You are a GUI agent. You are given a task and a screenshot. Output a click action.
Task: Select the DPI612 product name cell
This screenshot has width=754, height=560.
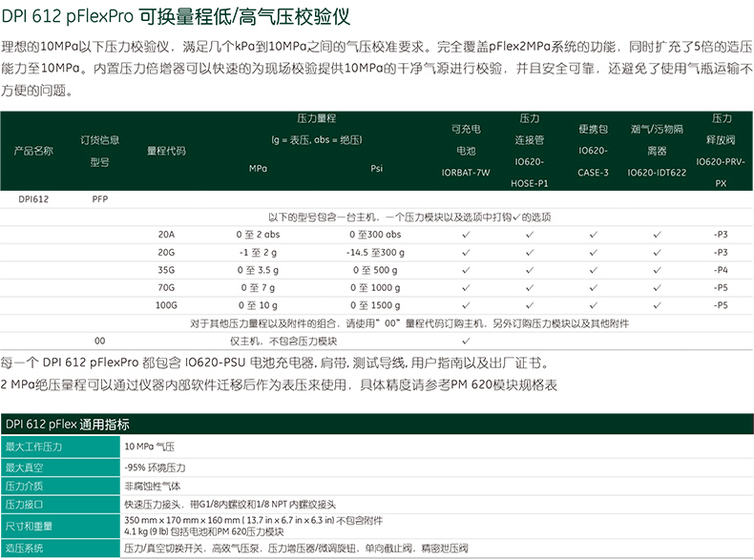pos(33,199)
